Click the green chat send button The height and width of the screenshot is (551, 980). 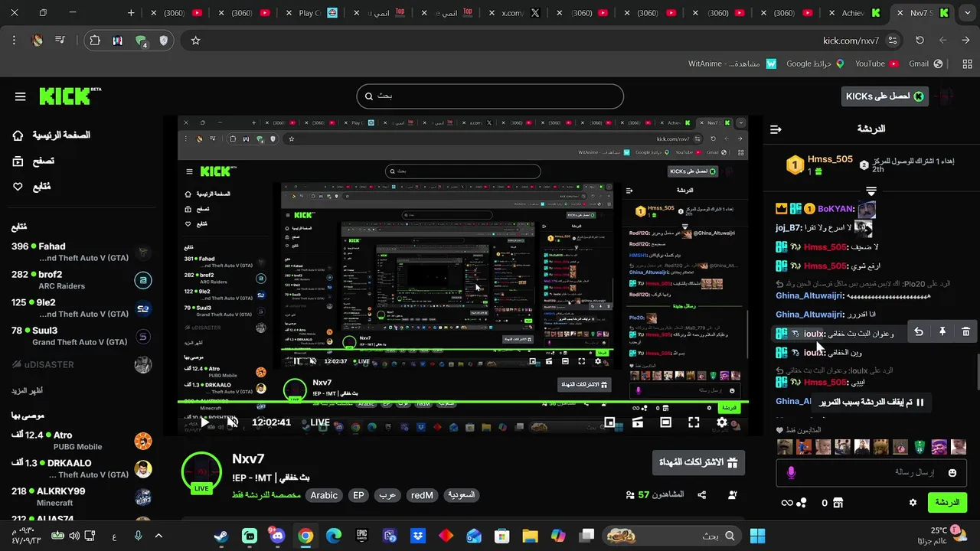click(947, 503)
